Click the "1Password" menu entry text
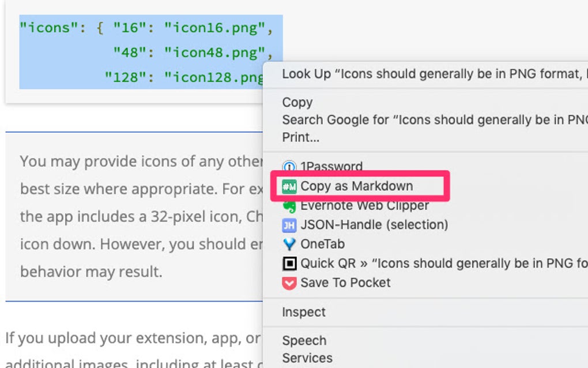The height and width of the screenshot is (368, 588). 330,166
